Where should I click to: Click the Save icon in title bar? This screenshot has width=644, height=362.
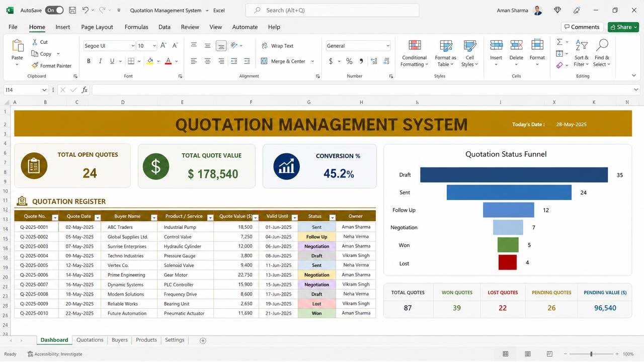72,10
